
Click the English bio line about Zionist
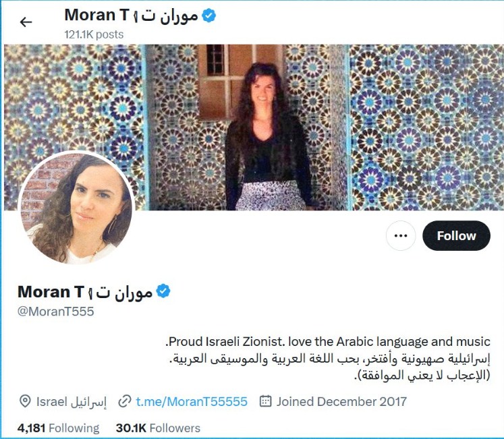coord(328,342)
